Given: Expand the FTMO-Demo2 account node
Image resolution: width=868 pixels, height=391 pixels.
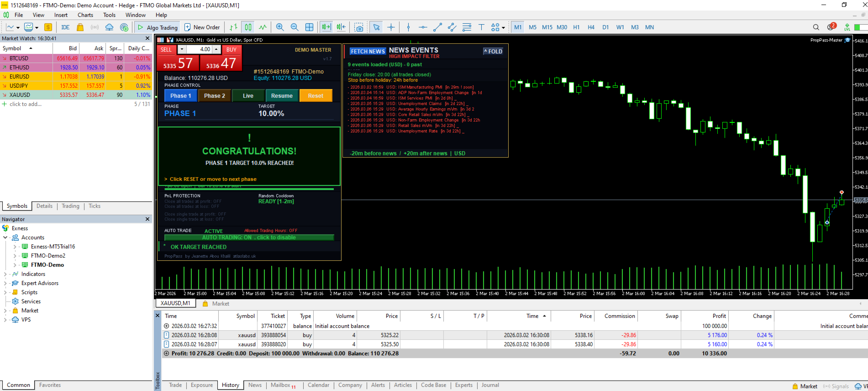Looking at the screenshot, I should (15, 256).
